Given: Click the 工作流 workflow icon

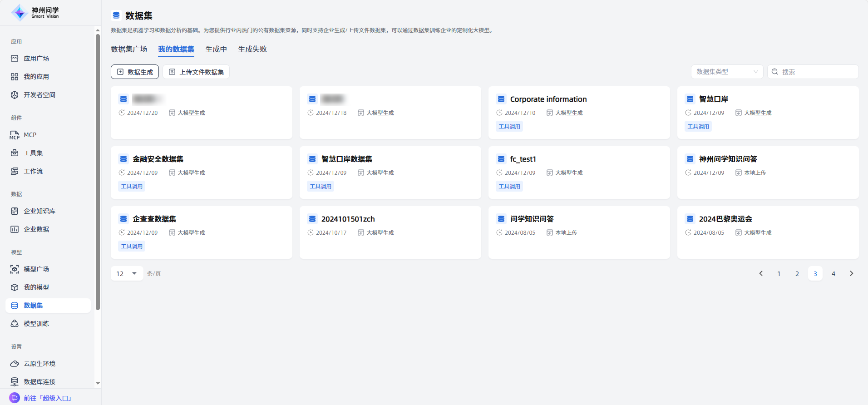Looking at the screenshot, I should point(15,171).
